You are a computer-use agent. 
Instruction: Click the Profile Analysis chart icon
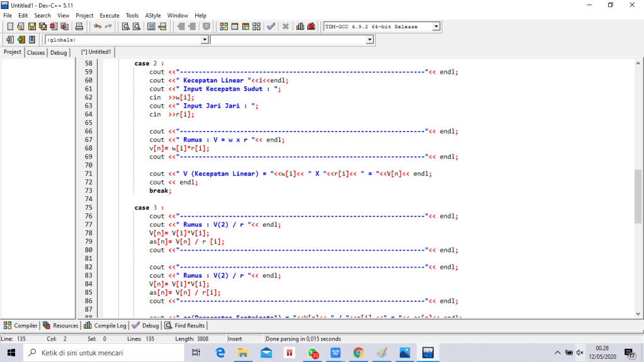pos(300,26)
